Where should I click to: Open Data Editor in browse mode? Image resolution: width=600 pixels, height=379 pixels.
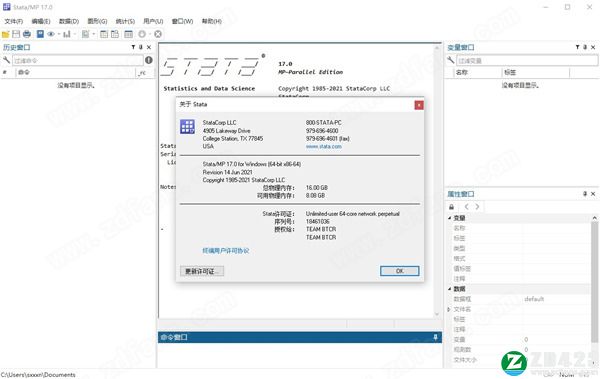click(x=115, y=34)
